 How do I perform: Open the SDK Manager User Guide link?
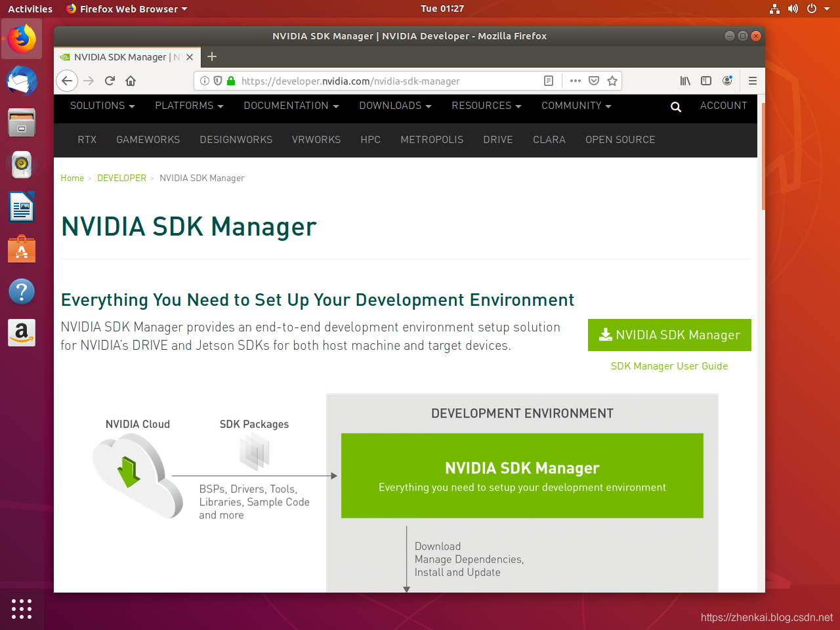(x=669, y=366)
